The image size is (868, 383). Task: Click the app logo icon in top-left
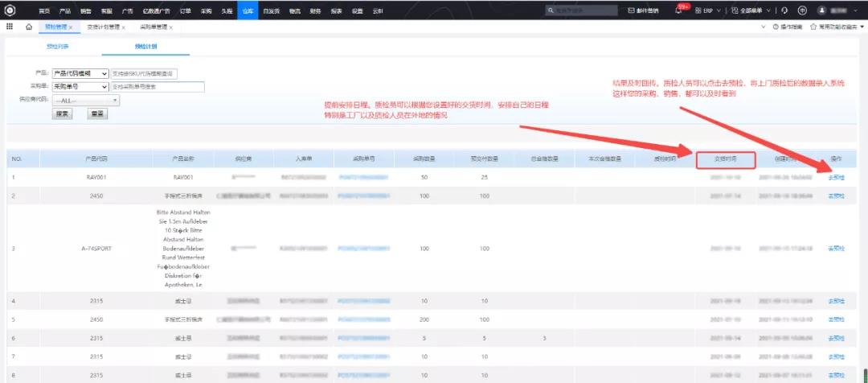[10, 10]
